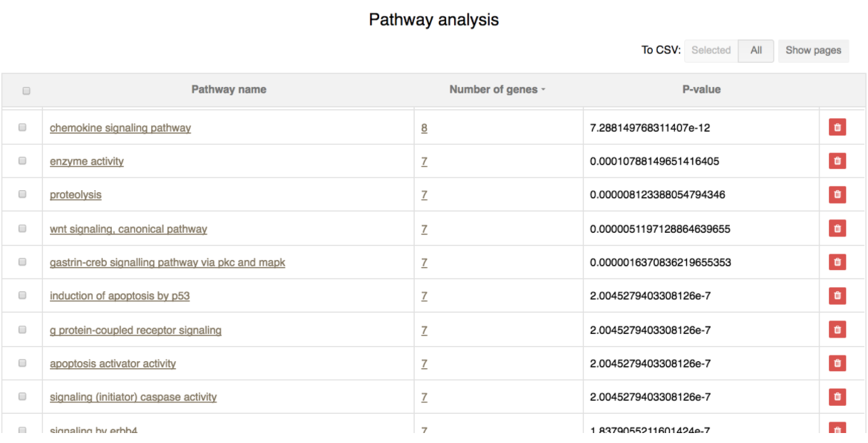Delete wnt signaling, canonical pathway row
This screenshot has width=868, height=443.
(x=837, y=229)
